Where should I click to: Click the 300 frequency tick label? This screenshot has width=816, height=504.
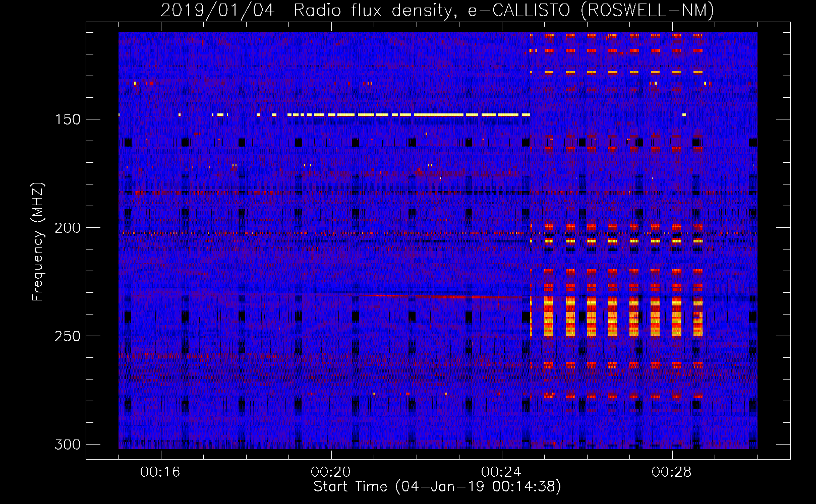[x=67, y=445]
